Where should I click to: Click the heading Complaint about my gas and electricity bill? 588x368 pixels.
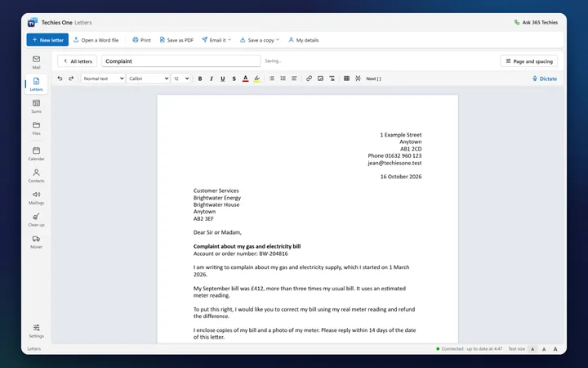click(247, 246)
